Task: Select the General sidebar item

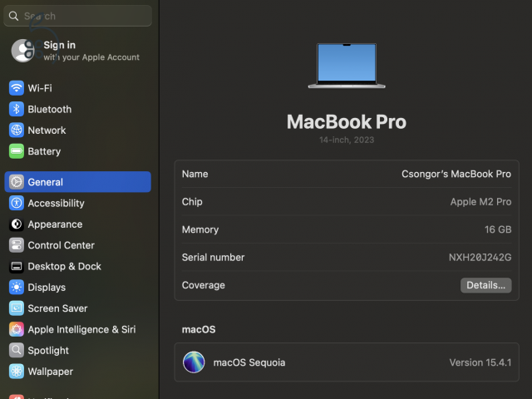Action: pyautogui.click(x=77, y=182)
